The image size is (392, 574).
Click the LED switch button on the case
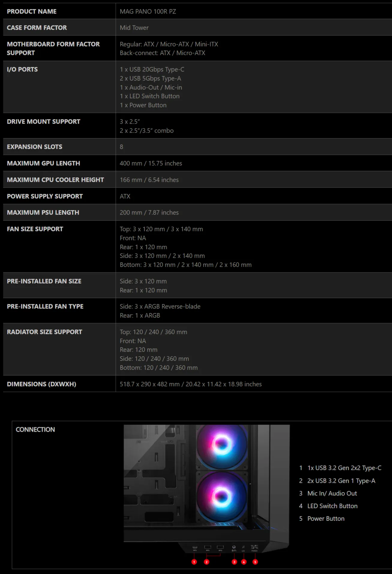click(243, 547)
